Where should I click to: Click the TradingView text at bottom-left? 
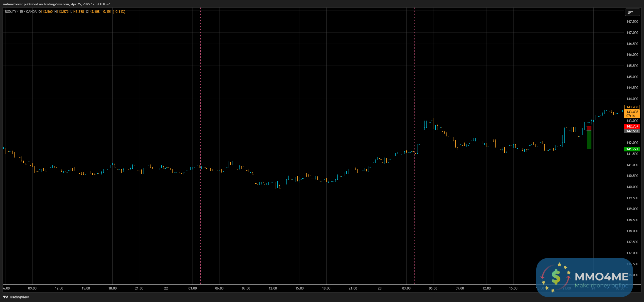pyautogui.click(x=19, y=297)
